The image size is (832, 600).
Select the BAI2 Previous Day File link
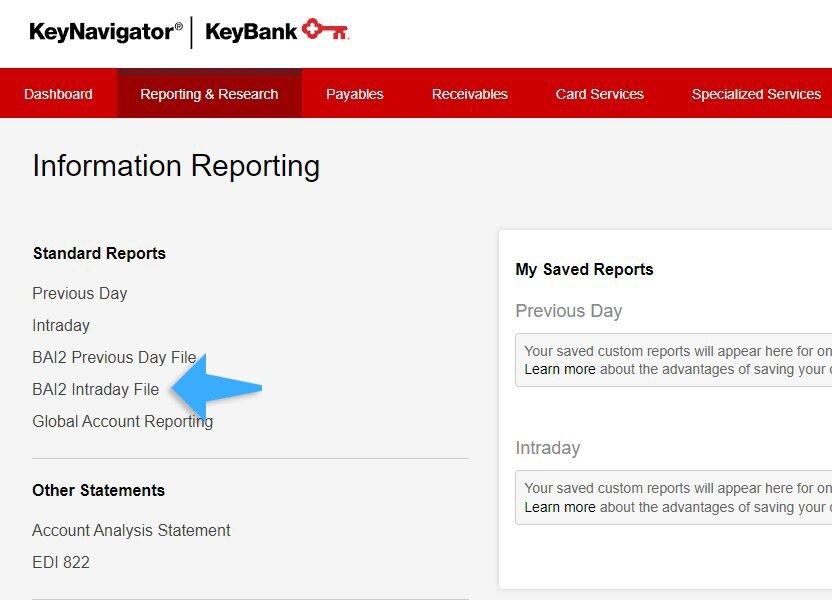pyautogui.click(x=114, y=357)
